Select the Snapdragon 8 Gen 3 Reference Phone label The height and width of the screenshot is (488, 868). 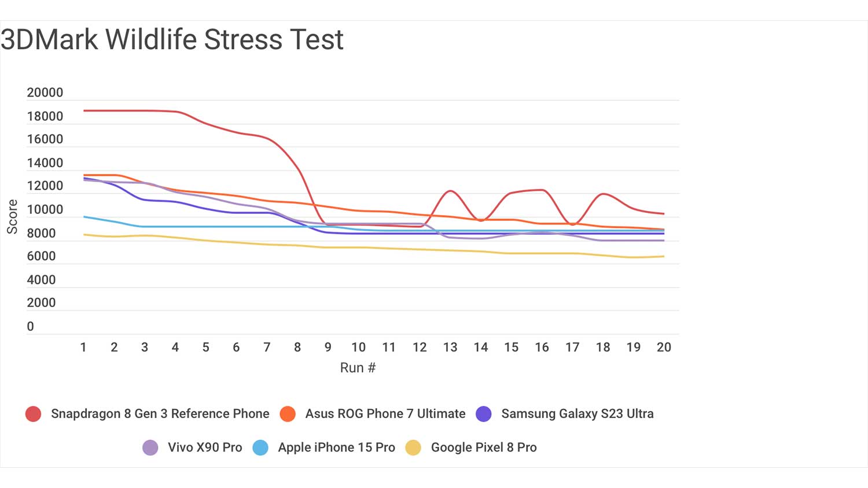[160, 414]
